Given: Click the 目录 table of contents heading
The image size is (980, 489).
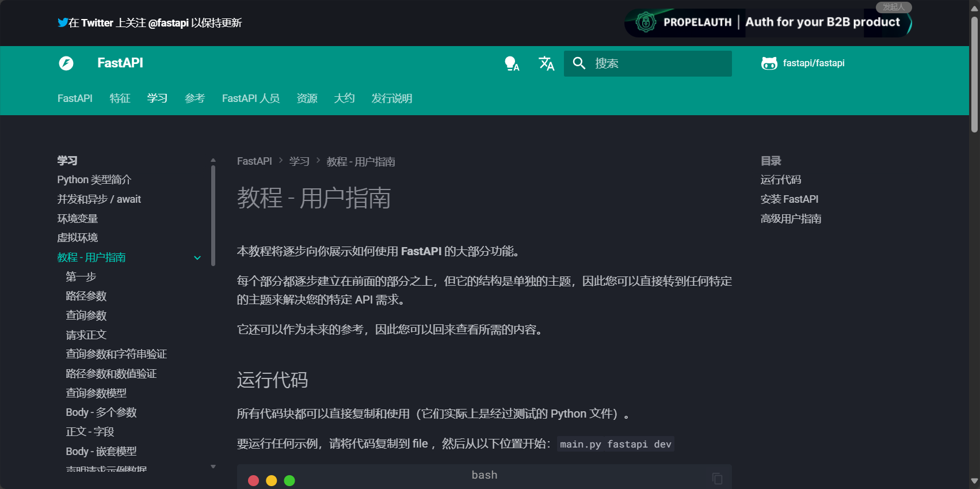Looking at the screenshot, I should pyautogui.click(x=771, y=161).
